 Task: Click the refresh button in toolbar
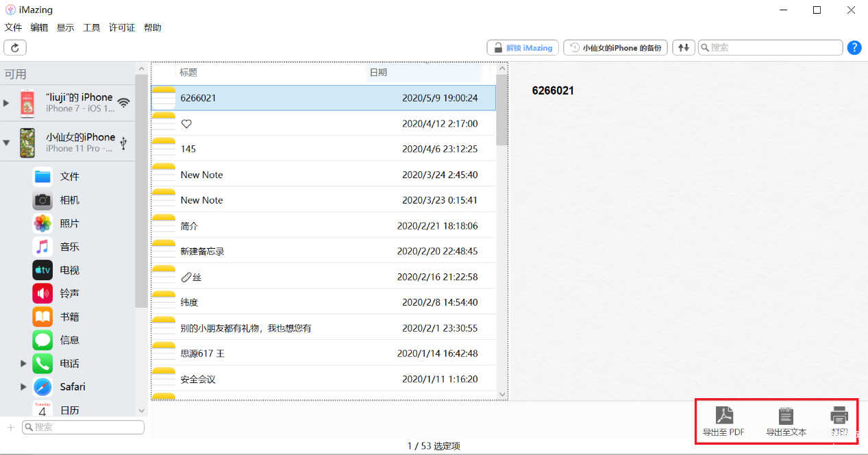pyautogui.click(x=15, y=47)
